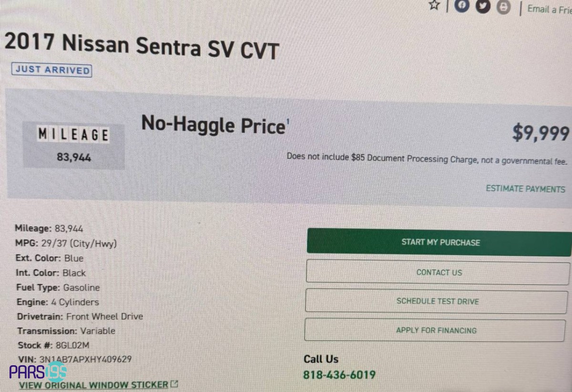This screenshot has width=572, height=392.
Task: Call the 818-436-6019 phone number link
Action: point(339,375)
